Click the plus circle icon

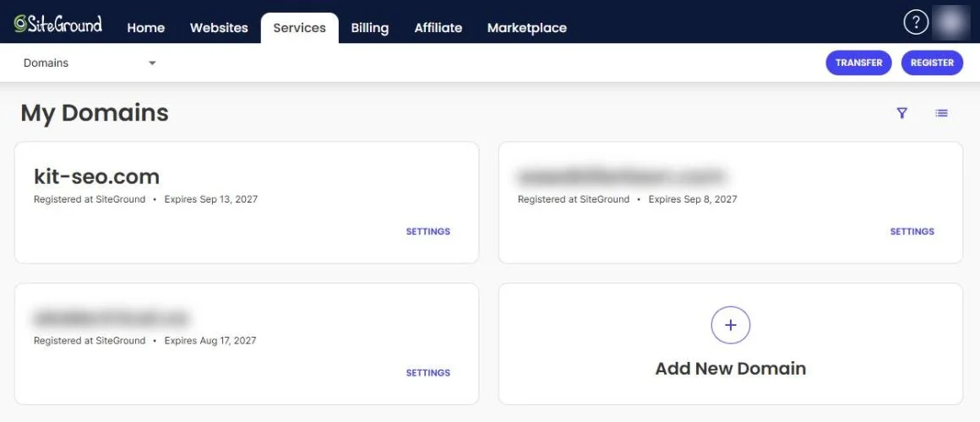(731, 325)
